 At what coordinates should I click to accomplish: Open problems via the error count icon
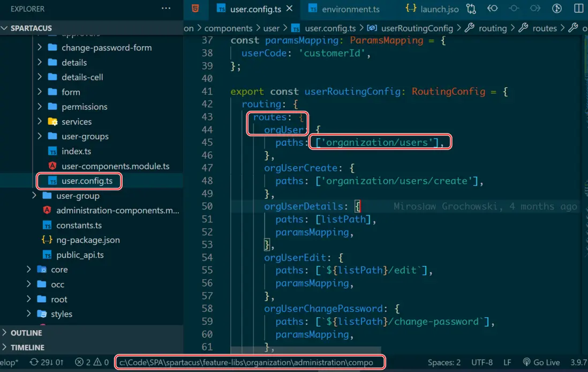(x=79, y=362)
